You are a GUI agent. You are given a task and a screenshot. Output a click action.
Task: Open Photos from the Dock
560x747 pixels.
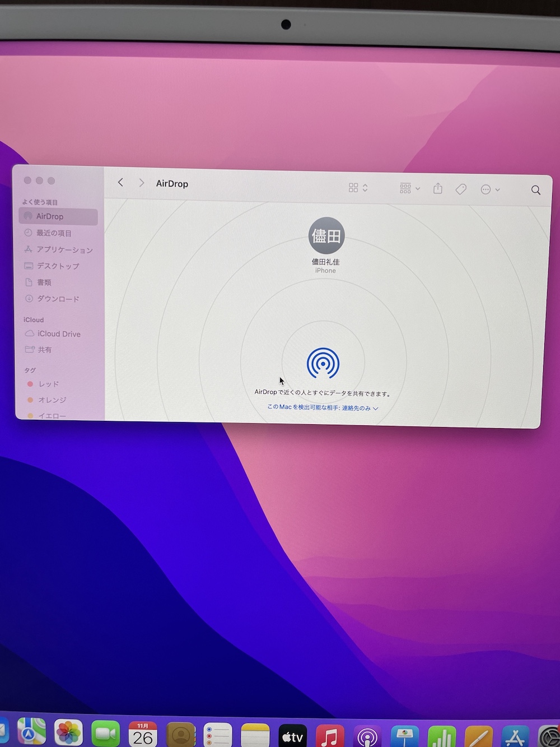pyautogui.click(x=68, y=733)
